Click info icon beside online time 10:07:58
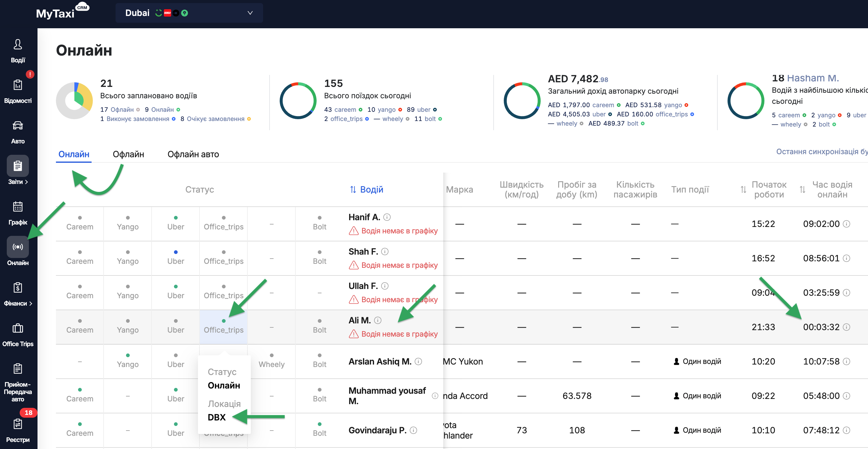 pos(846,361)
